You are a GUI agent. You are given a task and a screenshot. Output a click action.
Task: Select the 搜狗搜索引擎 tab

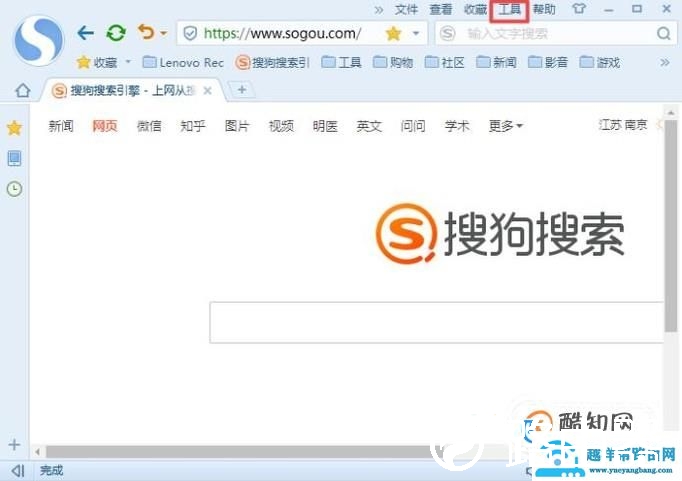133,90
